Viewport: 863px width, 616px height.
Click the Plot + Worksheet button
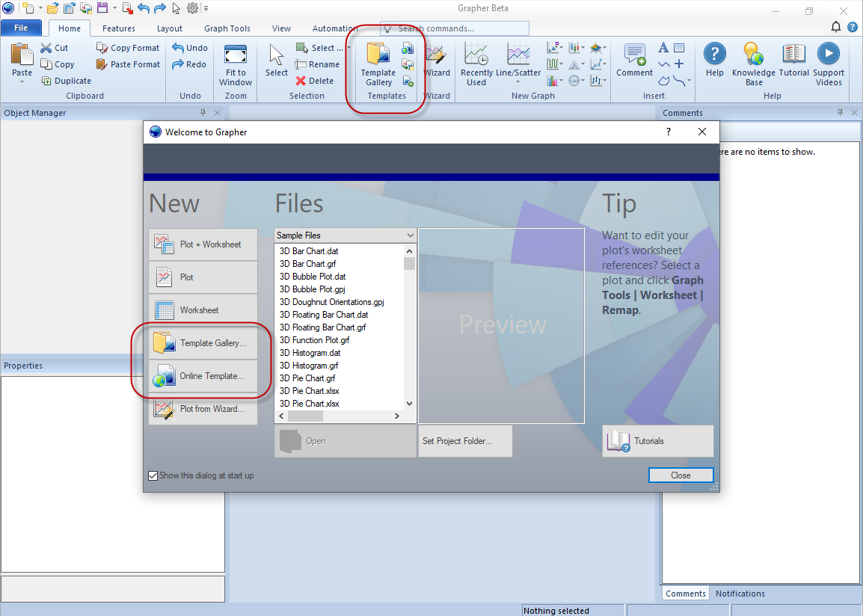(x=203, y=244)
